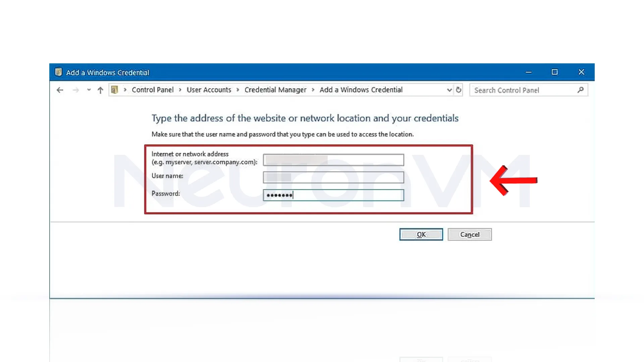Click the back navigation arrow icon
The image size is (644, 362).
coord(60,90)
